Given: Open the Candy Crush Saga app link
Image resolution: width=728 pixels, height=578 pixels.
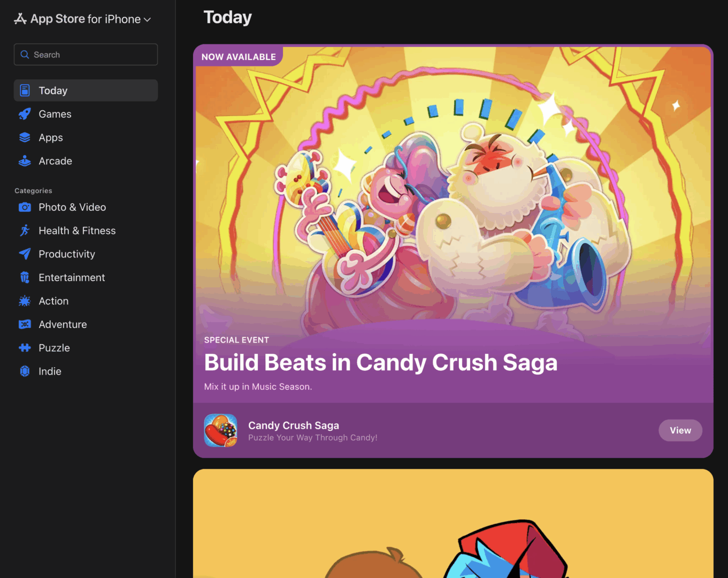Looking at the screenshot, I should [294, 425].
